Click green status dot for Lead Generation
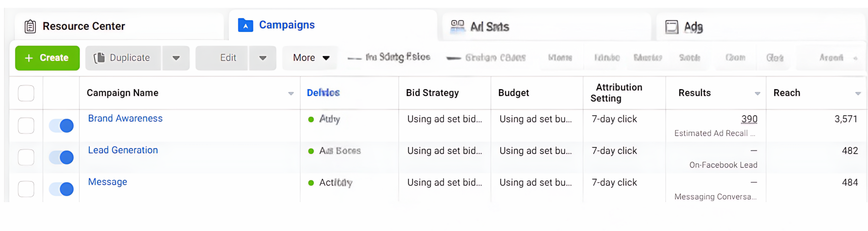Screen dimensions: 868x231 (x=311, y=151)
